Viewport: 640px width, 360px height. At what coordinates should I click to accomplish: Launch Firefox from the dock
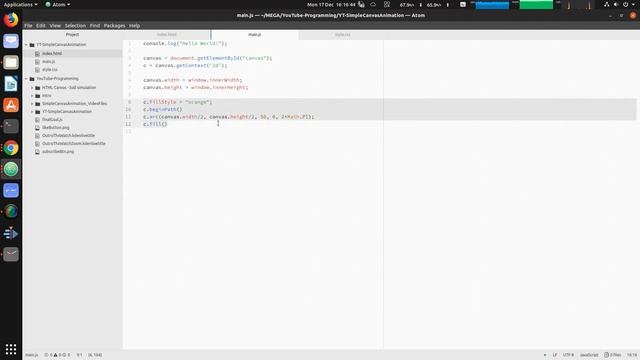coord(11,20)
